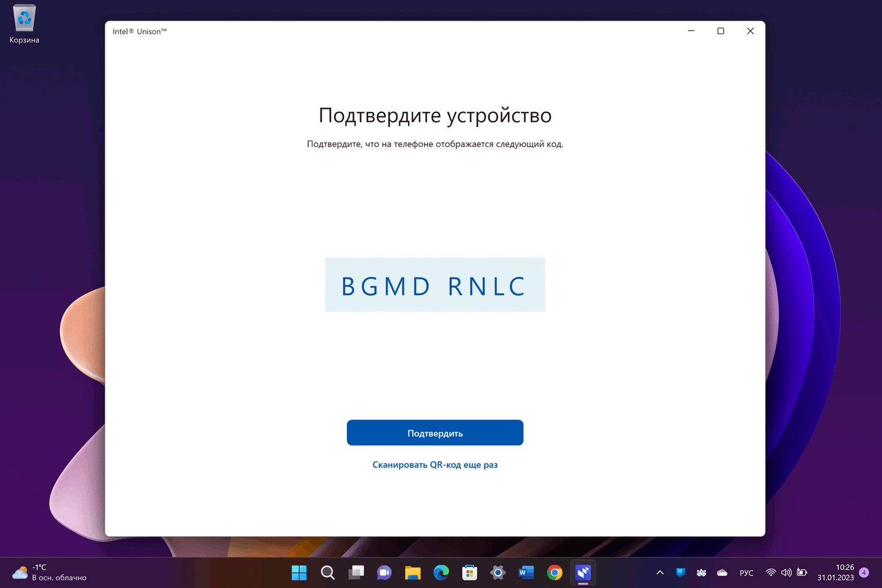Viewport: 882px width, 588px height.
Task: Minimize the Intel Unison window
Action: (691, 31)
